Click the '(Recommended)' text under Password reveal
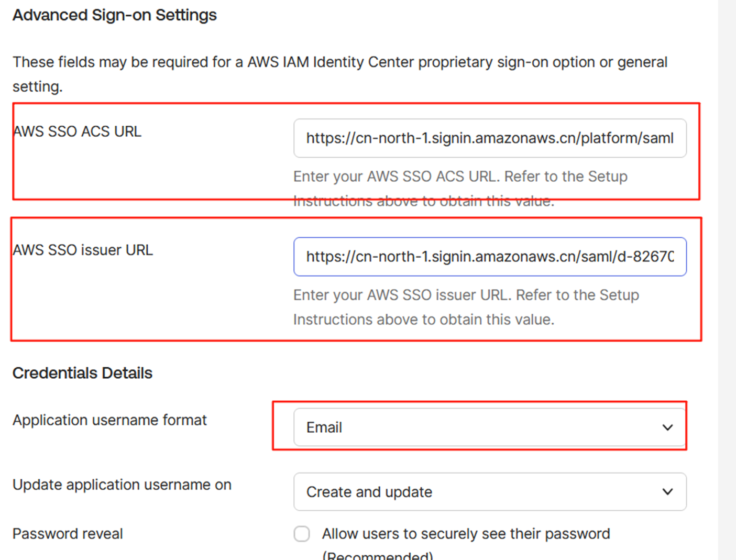Viewport: 736px width, 560px height. [378, 556]
